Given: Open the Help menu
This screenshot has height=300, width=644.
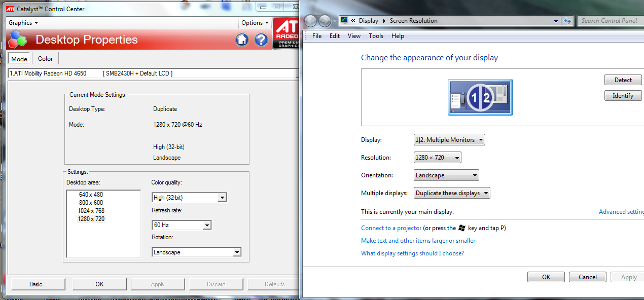Looking at the screenshot, I should (398, 36).
